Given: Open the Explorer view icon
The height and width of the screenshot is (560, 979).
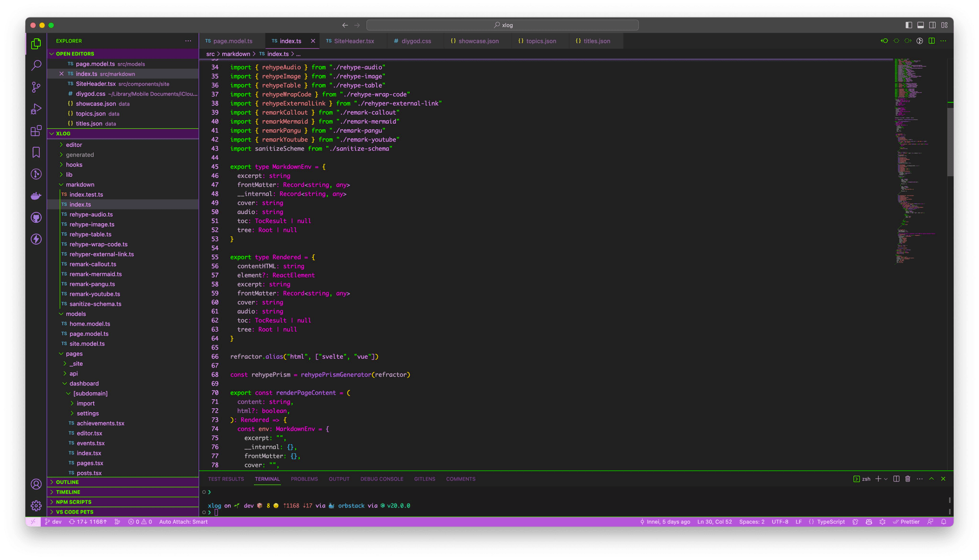Looking at the screenshot, I should pyautogui.click(x=36, y=44).
